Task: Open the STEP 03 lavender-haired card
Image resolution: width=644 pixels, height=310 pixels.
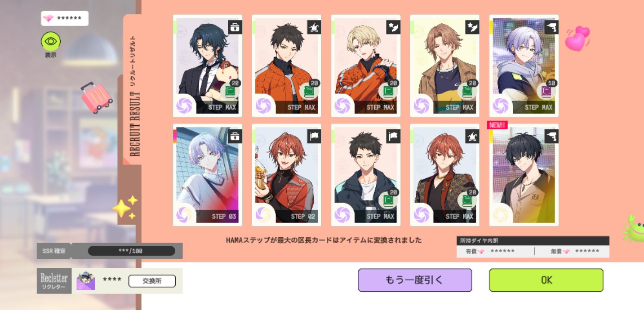Action: point(207,175)
